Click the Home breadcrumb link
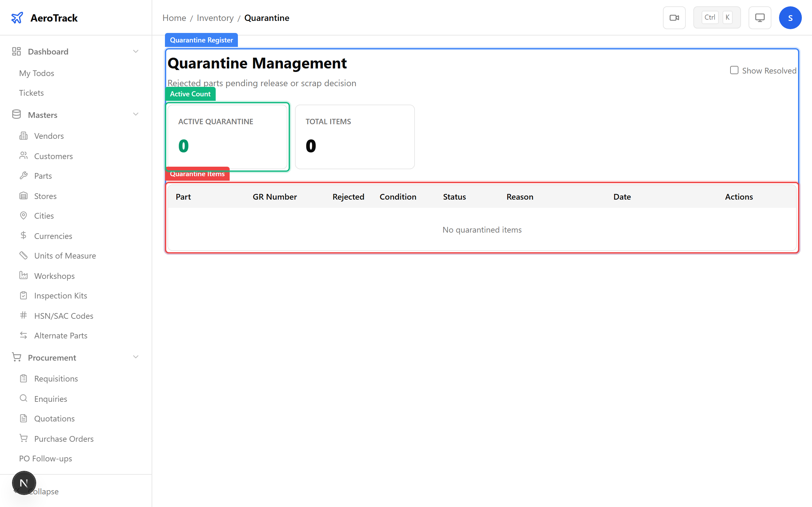 (174, 17)
